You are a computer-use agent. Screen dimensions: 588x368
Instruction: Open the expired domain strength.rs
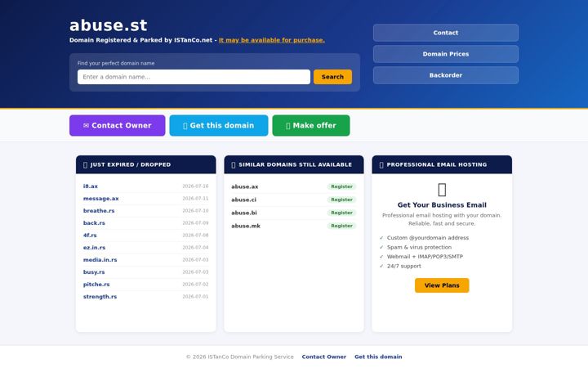[100, 296]
